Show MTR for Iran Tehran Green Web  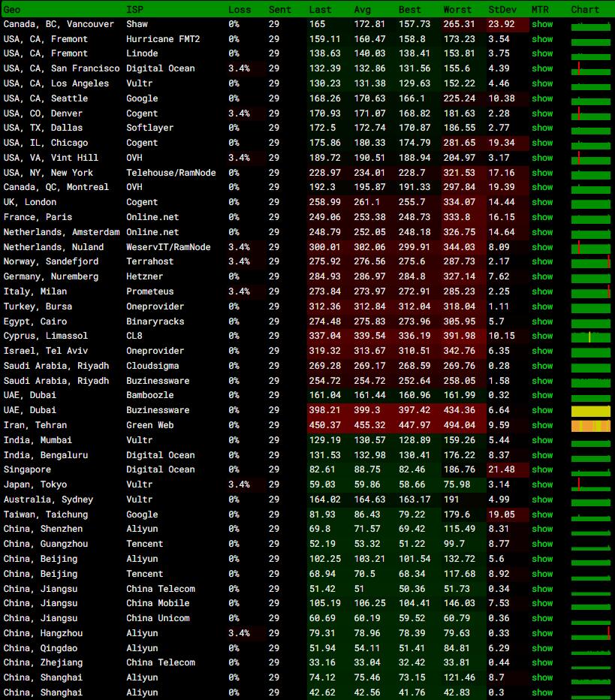[x=542, y=425]
